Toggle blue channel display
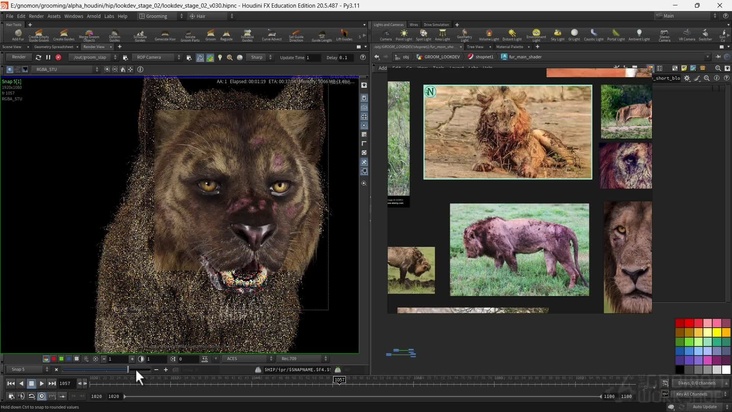This screenshot has width=732, height=412. [x=69, y=359]
